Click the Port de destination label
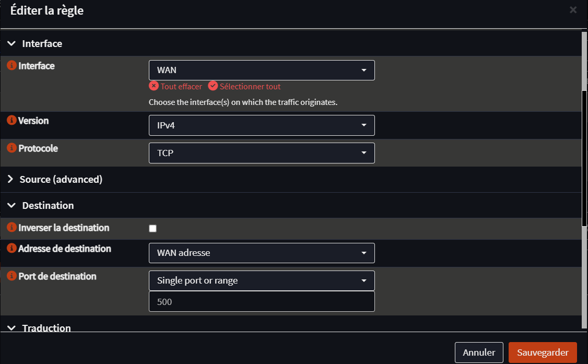The height and width of the screenshot is (364, 588). click(57, 276)
